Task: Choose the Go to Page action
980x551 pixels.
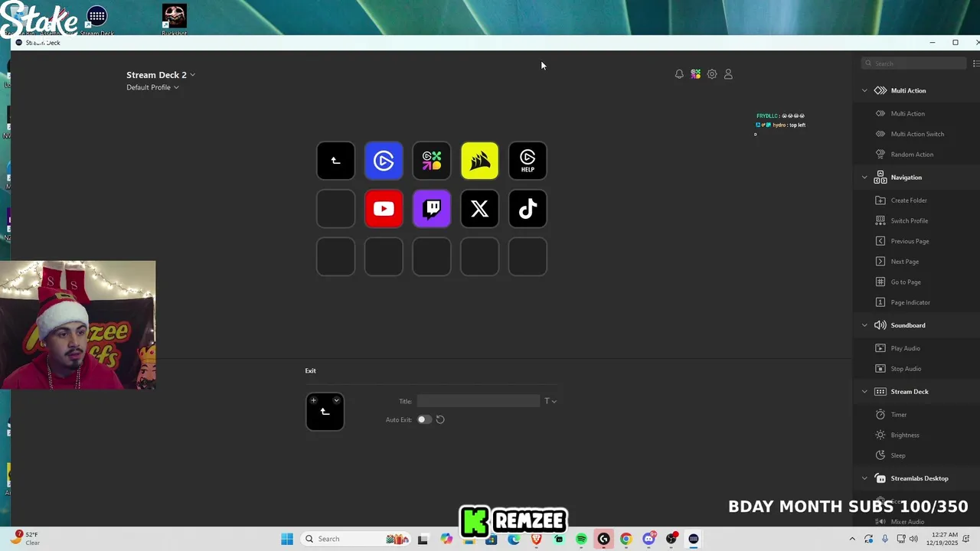Action: [906, 282]
